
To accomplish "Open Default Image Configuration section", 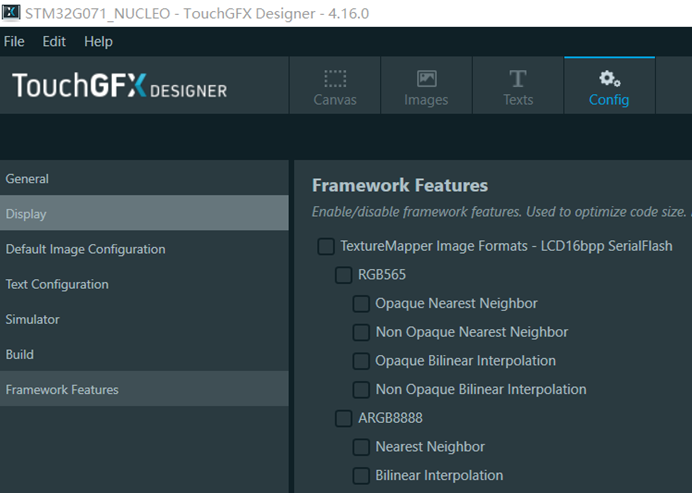I will pos(144,248).
